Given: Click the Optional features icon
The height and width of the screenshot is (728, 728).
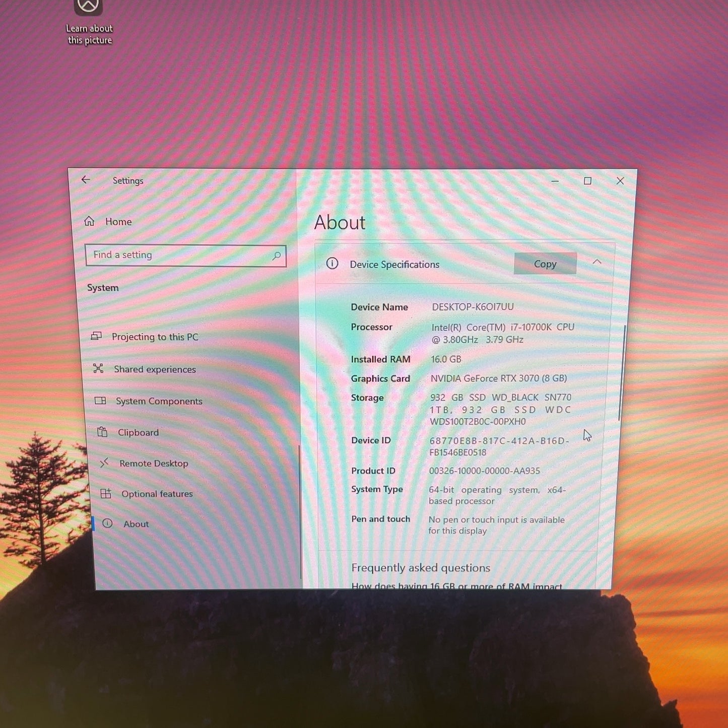Looking at the screenshot, I should click(106, 493).
